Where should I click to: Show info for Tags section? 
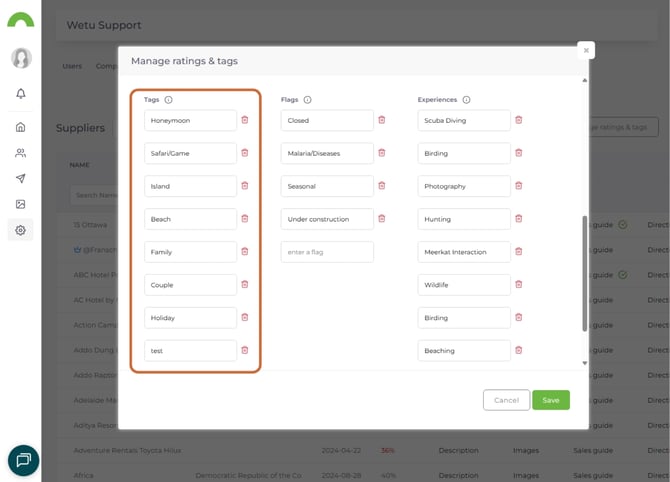pos(169,100)
